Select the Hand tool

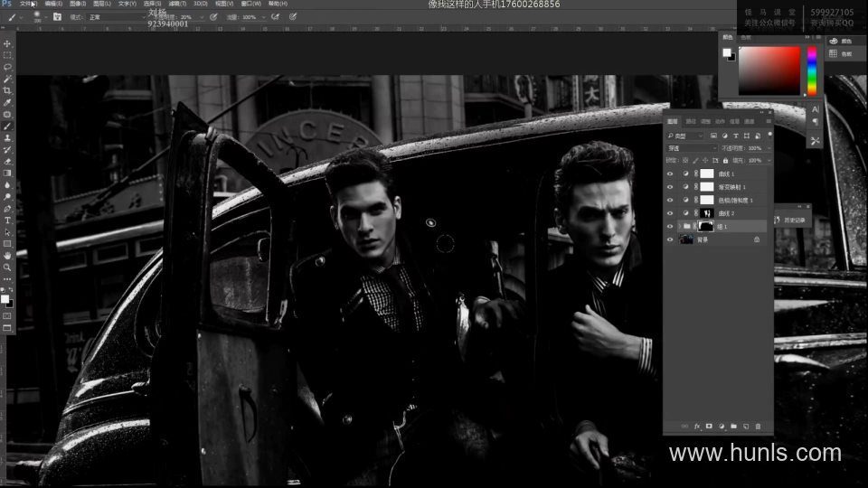7,255
